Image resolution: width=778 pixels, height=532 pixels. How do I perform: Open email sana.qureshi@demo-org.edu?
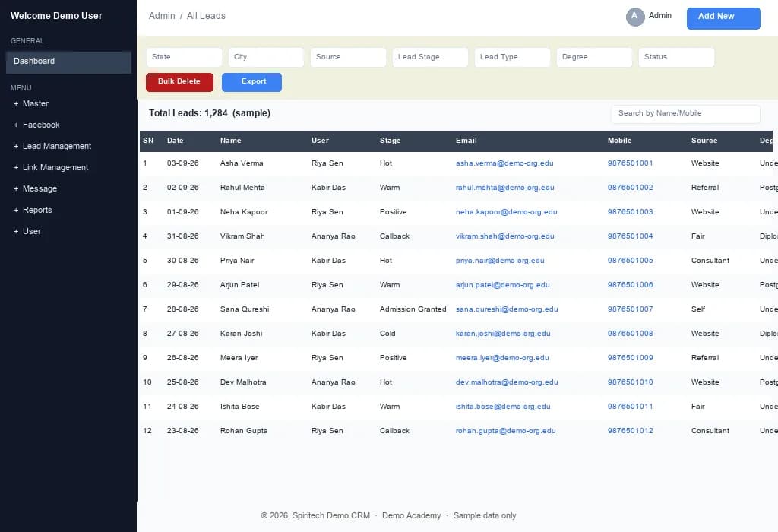click(x=507, y=309)
